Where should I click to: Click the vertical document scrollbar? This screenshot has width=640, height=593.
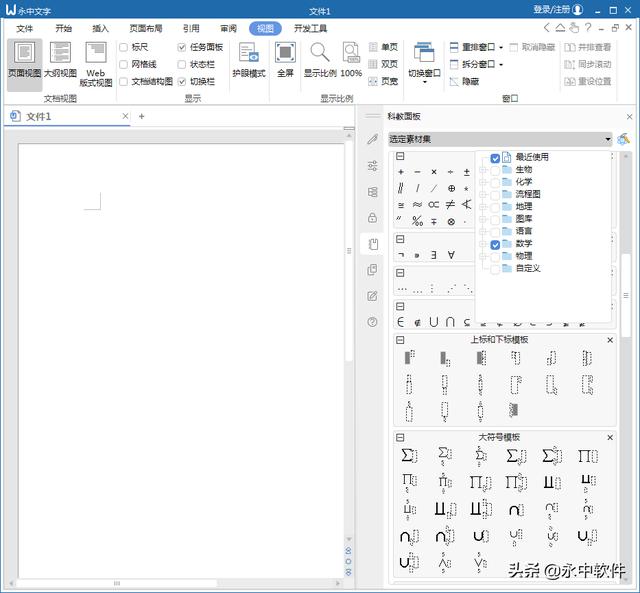[349, 253]
